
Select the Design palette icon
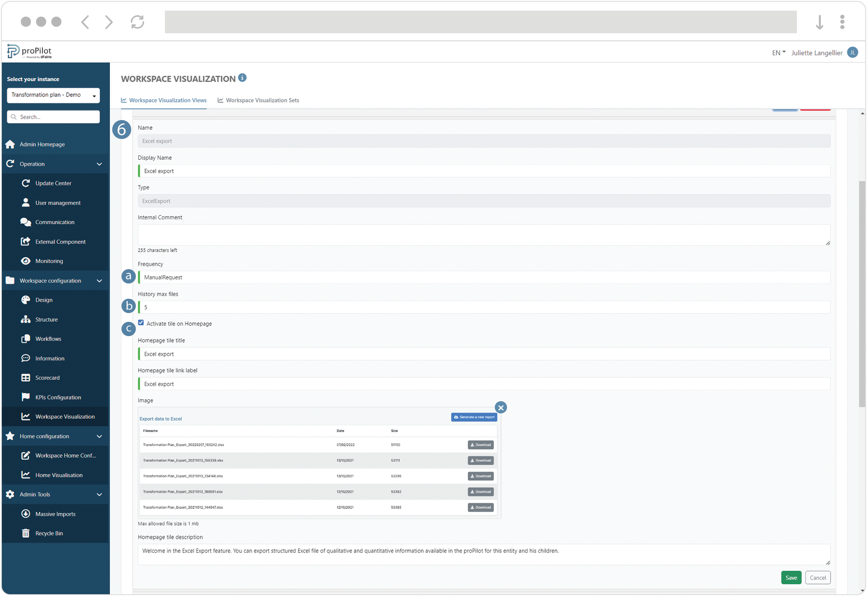[26, 300]
